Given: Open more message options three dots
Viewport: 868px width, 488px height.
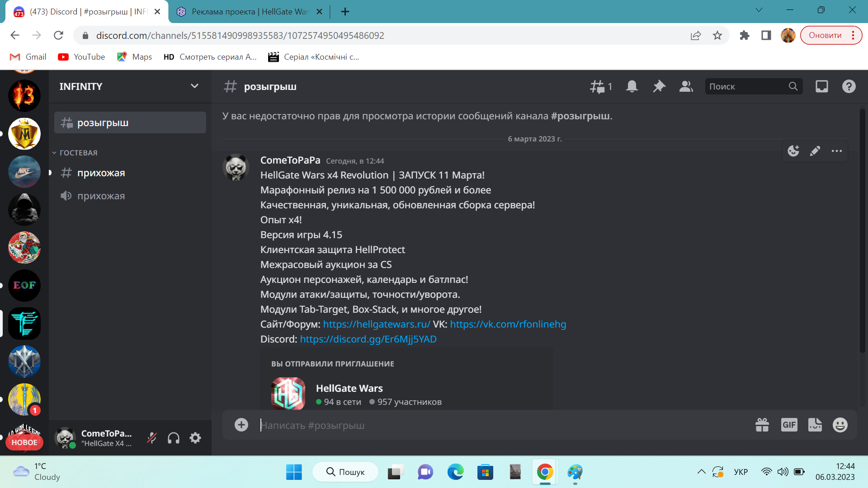Looking at the screenshot, I should (837, 151).
